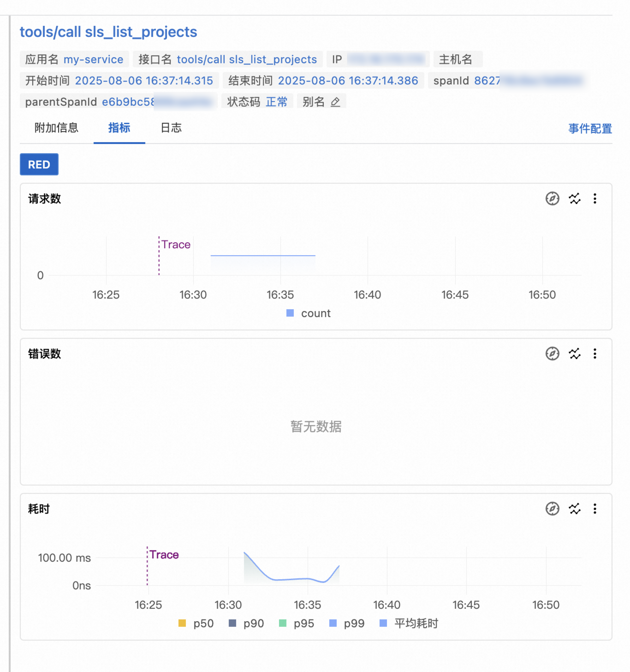Click the chart-compare icon in 耗时 panel
This screenshot has height=672, width=630.
click(x=574, y=508)
